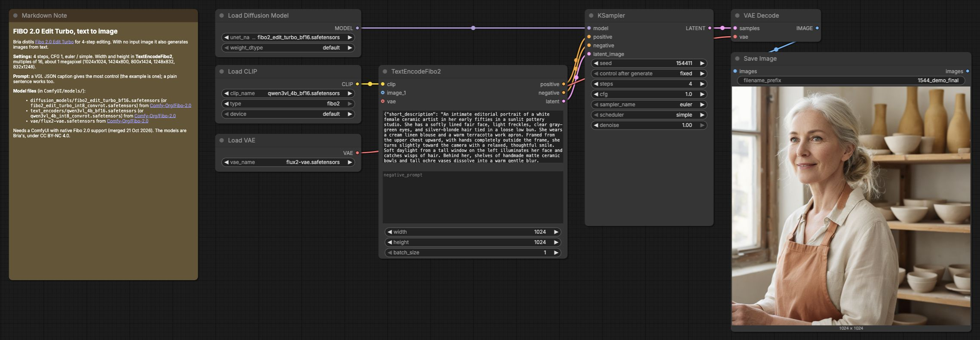Screen dimensions: 980x340
Task: Collapse the TextEncodeFibo2 node via its title dot
Action: [x=385, y=71]
